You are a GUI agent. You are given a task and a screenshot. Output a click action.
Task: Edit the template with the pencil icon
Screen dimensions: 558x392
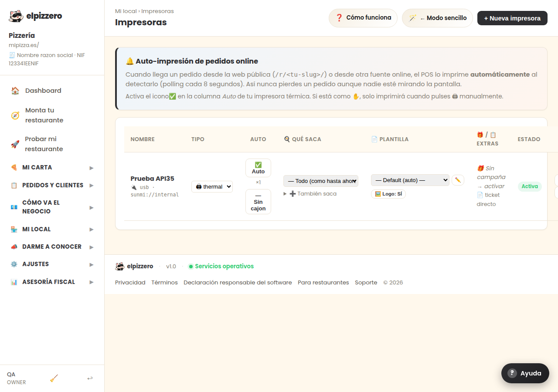(x=458, y=180)
